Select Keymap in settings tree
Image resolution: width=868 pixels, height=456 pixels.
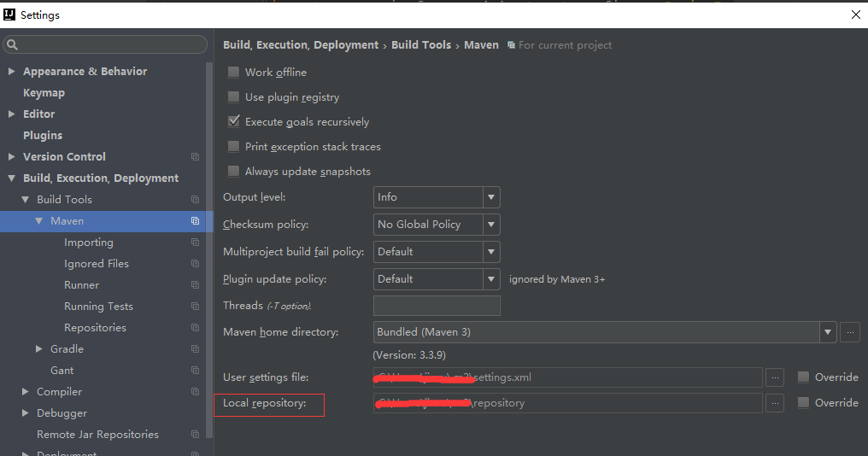point(44,93)
